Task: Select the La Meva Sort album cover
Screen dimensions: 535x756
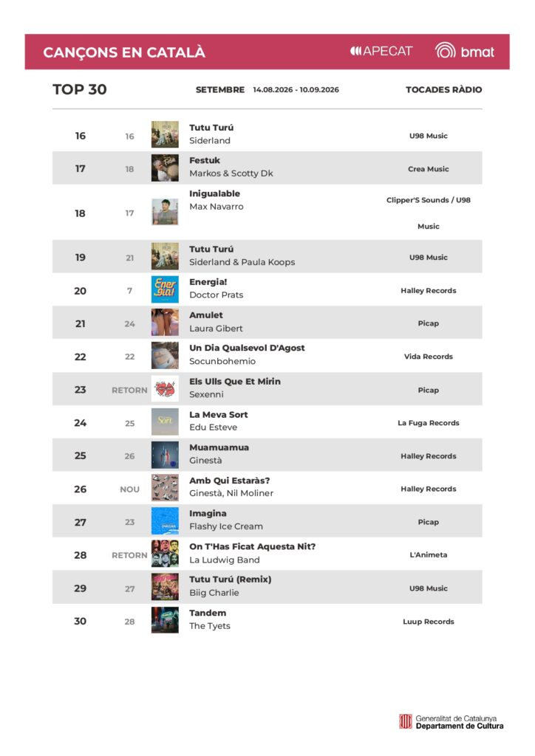Action: (165, 422)
